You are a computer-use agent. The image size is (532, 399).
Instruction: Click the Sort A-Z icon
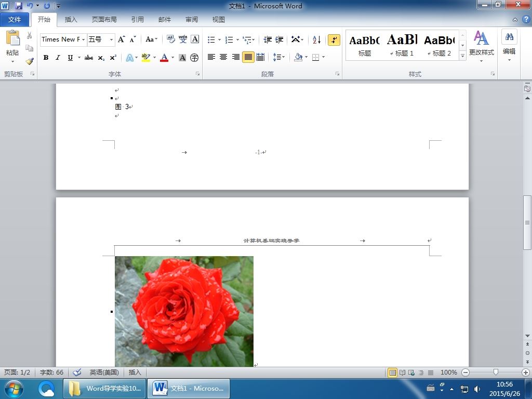point(316,39)
